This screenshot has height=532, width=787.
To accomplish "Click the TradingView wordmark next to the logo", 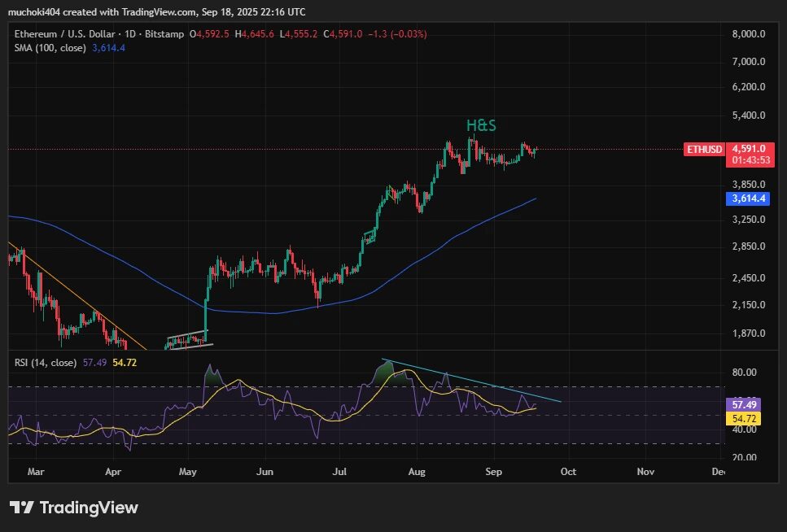I will [88, 508].
